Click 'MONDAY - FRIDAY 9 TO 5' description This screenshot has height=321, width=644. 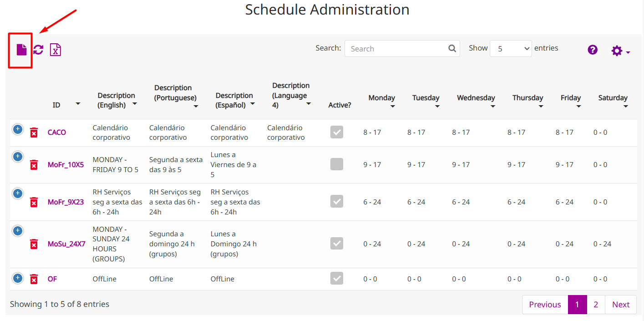point(116,165)
